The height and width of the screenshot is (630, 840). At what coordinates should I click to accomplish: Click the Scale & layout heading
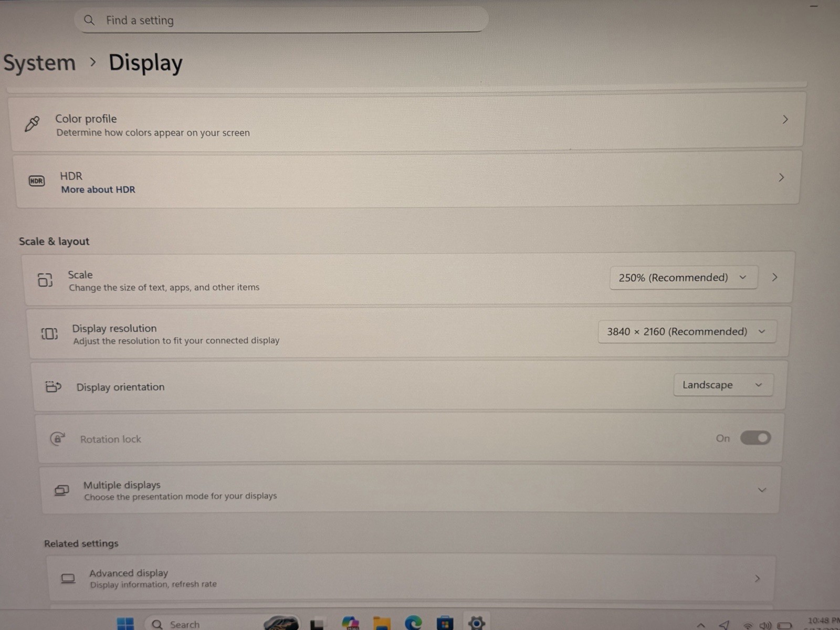click(x=54, y=241)
